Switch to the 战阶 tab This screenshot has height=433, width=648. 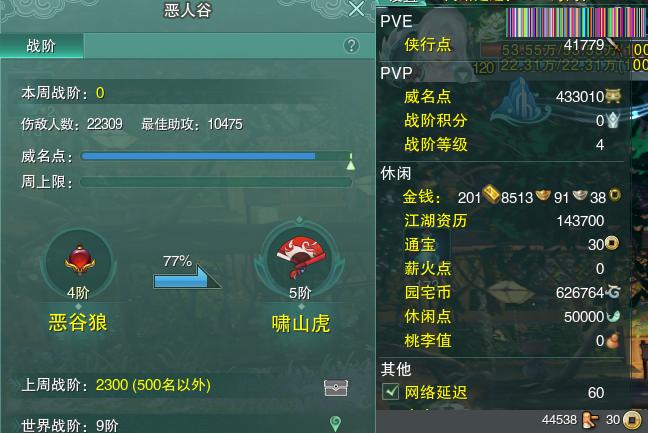[x=41, y=45]
